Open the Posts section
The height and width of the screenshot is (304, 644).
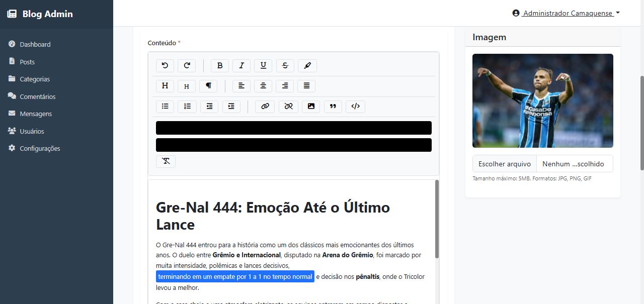click(x=56, y=62)
